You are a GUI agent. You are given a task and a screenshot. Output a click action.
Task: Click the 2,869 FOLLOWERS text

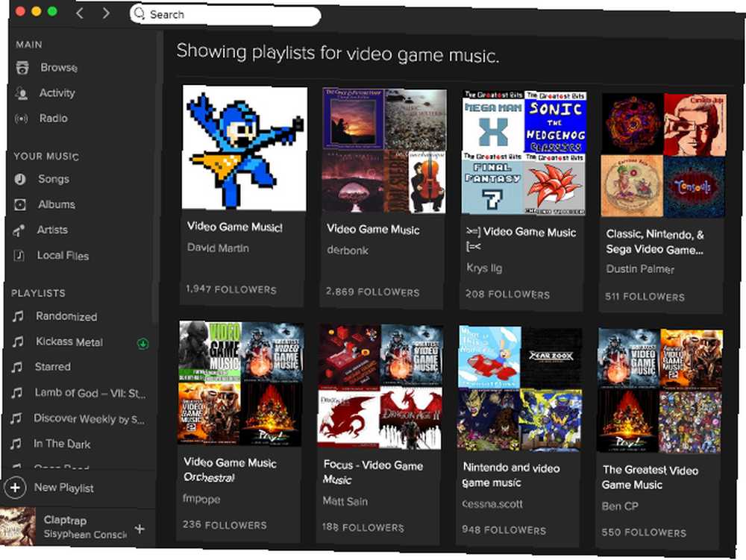click(372, 292)
